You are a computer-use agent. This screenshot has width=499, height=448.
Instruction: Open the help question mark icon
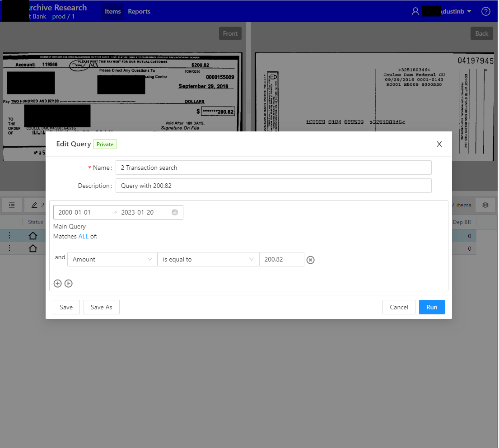click(x=485, y=11)
